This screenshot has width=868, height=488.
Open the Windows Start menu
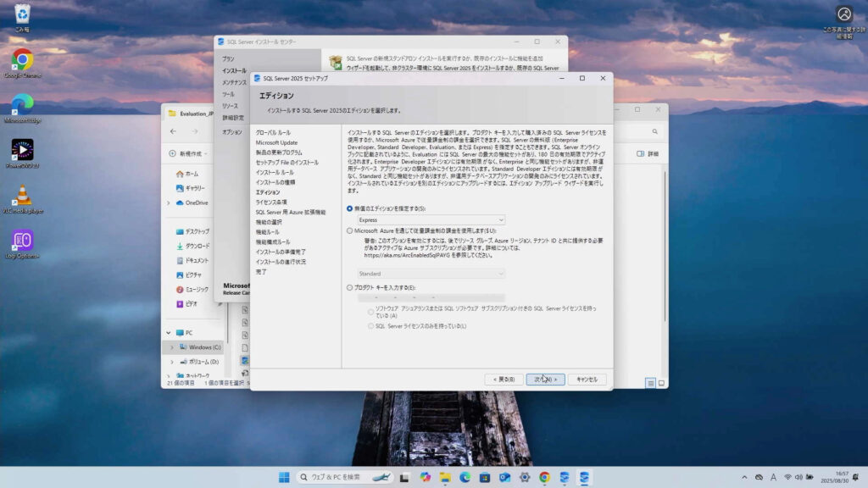click(284, 478)
